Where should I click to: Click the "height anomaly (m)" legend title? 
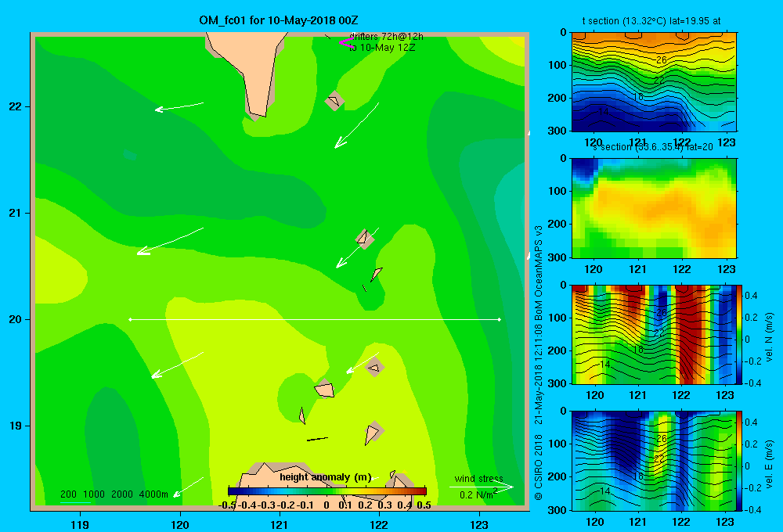[x=326, y=477]
